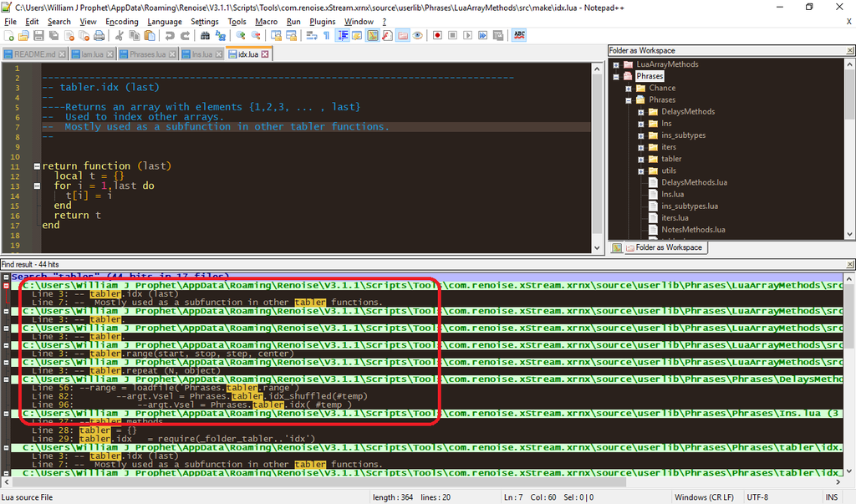Zoom out with the magnifier minus icon
Viewport: 856px width, 504px height.
[256, 35]
